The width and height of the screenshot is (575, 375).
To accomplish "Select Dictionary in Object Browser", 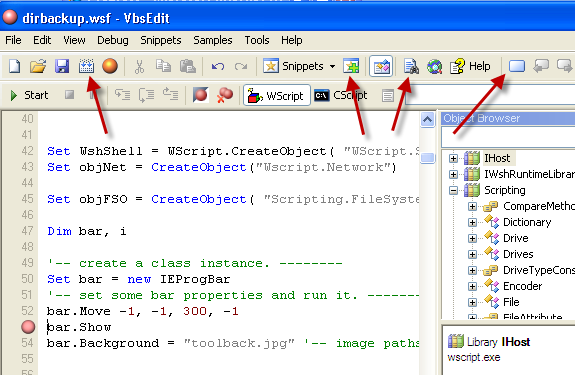I will pos(527,222).
